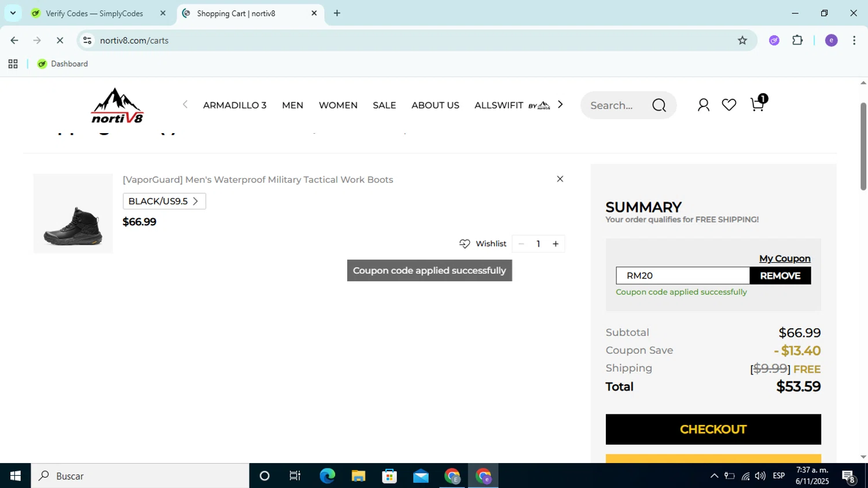Viewport: 868px width, 488px height.
Task: Click the search magnifier icon
Action: tap(659, 105)
